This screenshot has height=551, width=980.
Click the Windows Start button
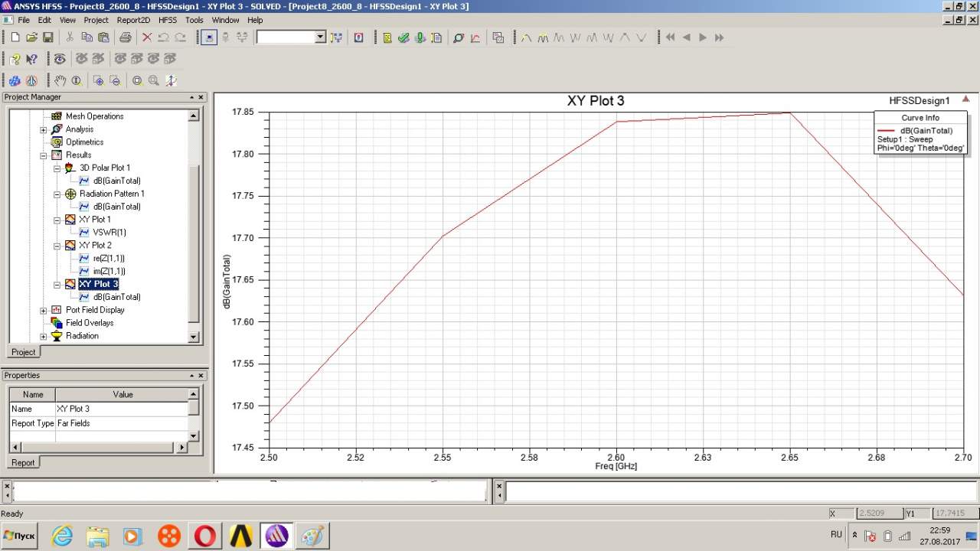pyautogui.click(x=21, y=536)
